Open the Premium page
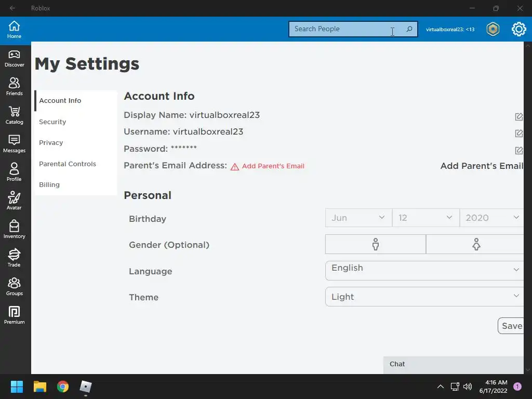Screen dimensions: 532x399 [x=14, y=315]
